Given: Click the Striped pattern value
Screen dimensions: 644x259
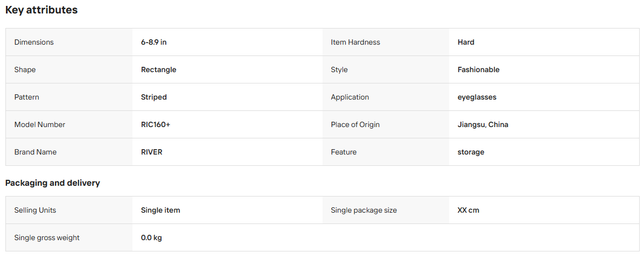Looking at the screenshot, I should tap(153, 97).
